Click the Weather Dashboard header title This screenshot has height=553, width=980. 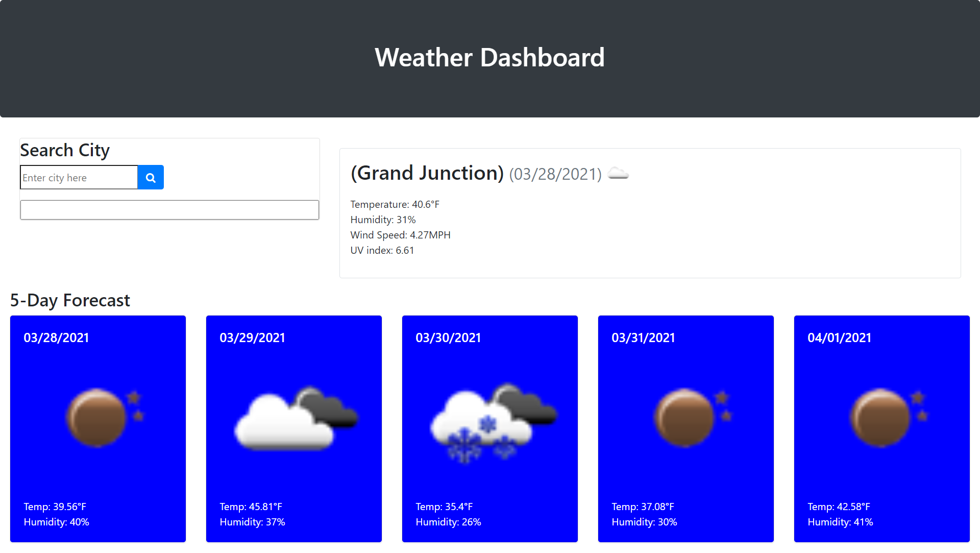pos(489,57)
